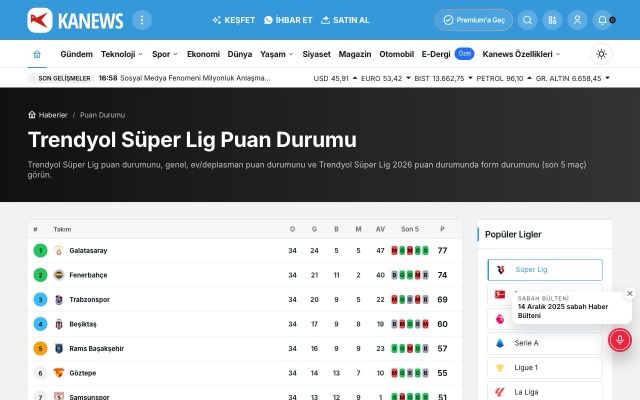Click the Son 5 column header
Image resolution: width=640 pixels, height=400 pixels.
[410, 229]
